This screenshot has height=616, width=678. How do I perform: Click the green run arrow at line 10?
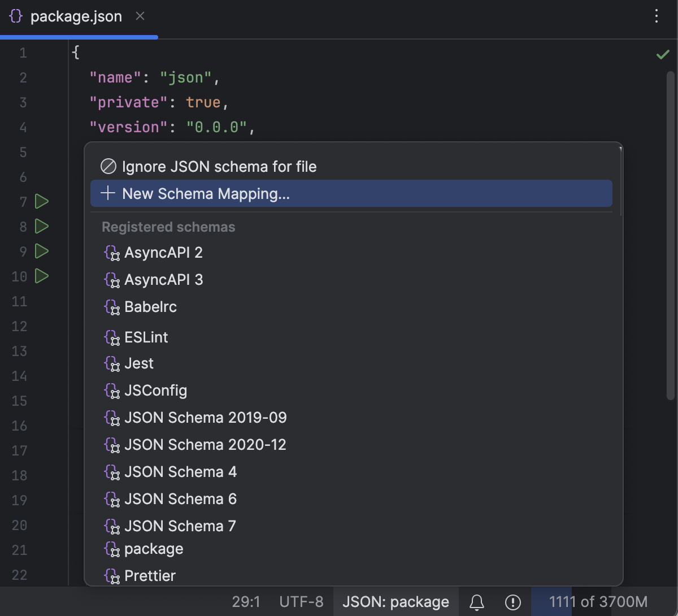click(41, 276)
